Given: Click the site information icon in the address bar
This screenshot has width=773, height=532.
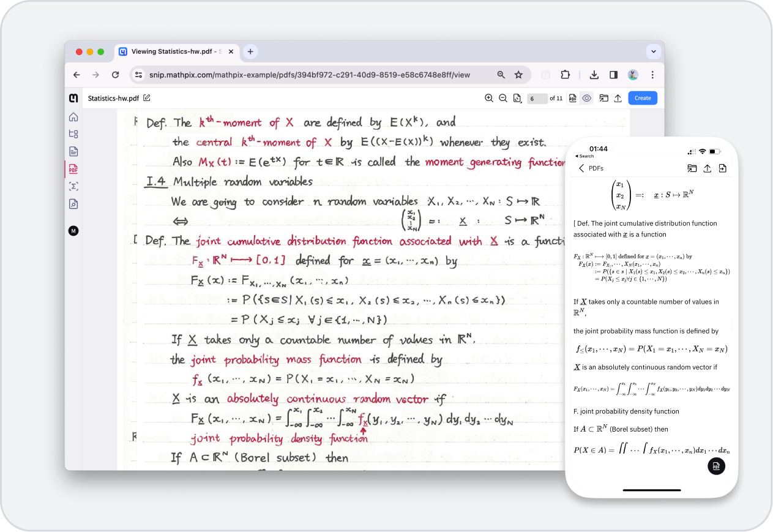Looking at the screenshot, I should [138, 75].
